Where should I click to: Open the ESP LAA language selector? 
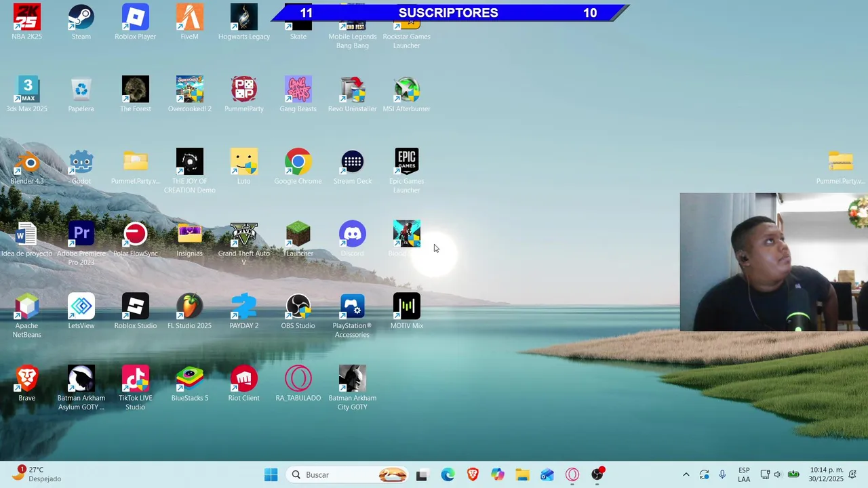[x=744, y=474]
